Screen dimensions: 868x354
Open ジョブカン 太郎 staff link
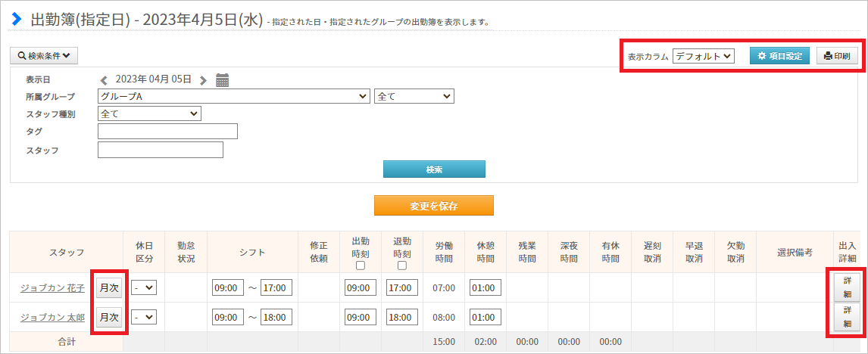(x=52, y=318)
